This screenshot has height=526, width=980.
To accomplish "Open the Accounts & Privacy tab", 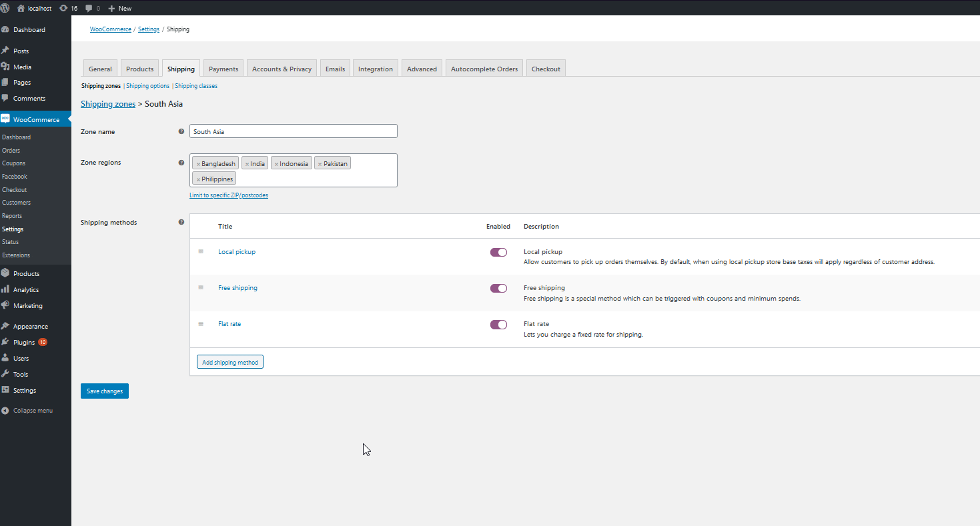I will [x=282, y=69].
